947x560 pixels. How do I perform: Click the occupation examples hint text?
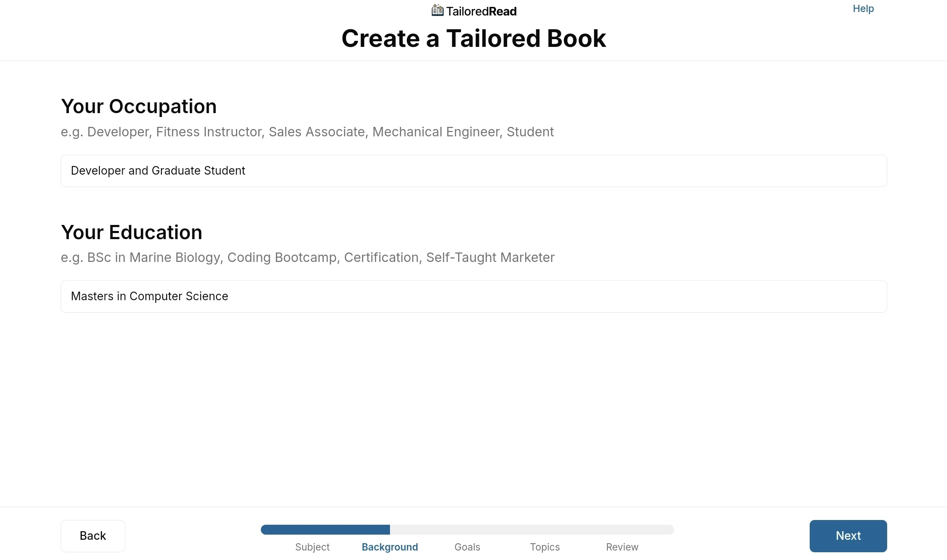307,132
